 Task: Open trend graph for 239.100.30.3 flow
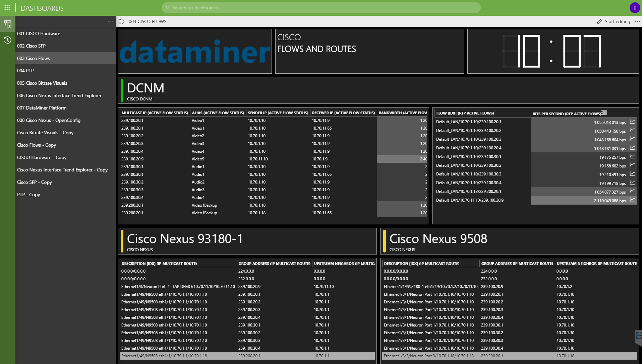click(x=632, y=174)
